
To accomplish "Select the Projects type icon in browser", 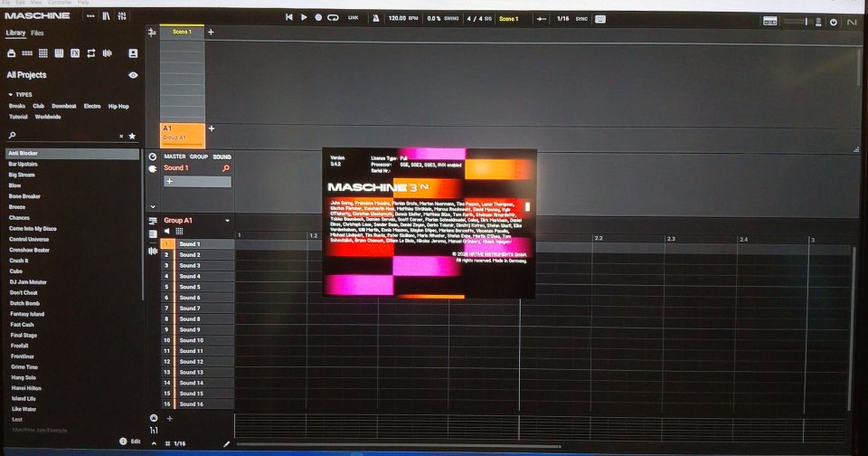I will tap(11, 53).
